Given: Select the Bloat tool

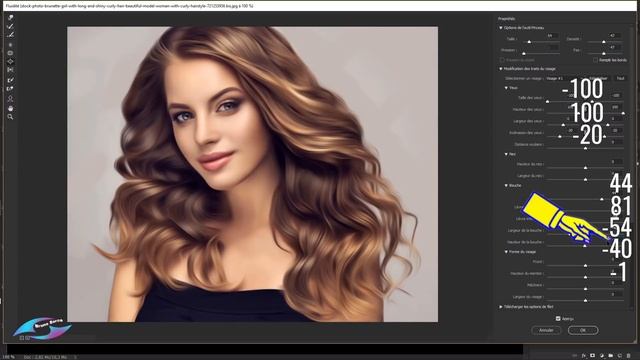Looking at the screenshot, I should [10, 62].
